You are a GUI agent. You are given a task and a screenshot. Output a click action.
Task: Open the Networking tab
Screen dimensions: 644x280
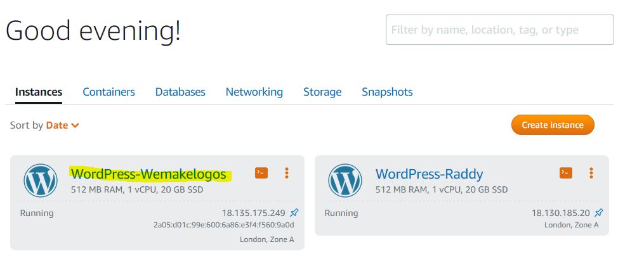tap(254, 92)
